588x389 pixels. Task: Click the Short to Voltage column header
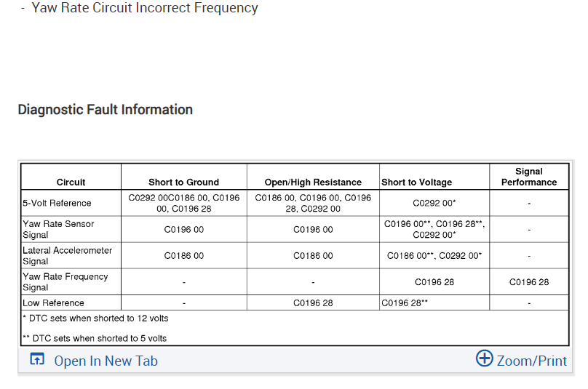tap(416, 183)
